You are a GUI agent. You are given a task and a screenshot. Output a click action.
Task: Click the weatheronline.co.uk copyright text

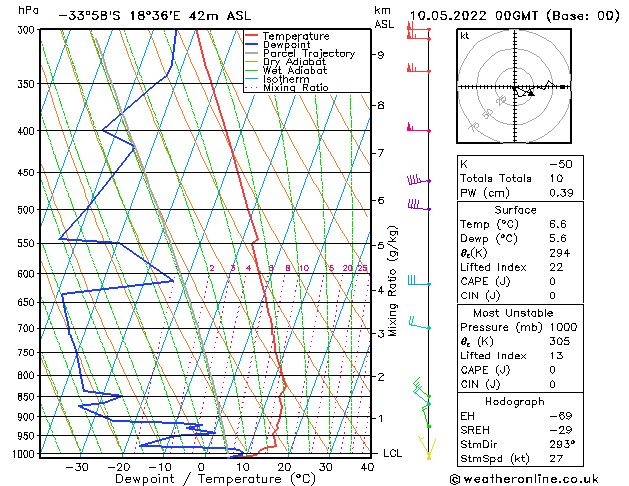(x=524, y=479)
